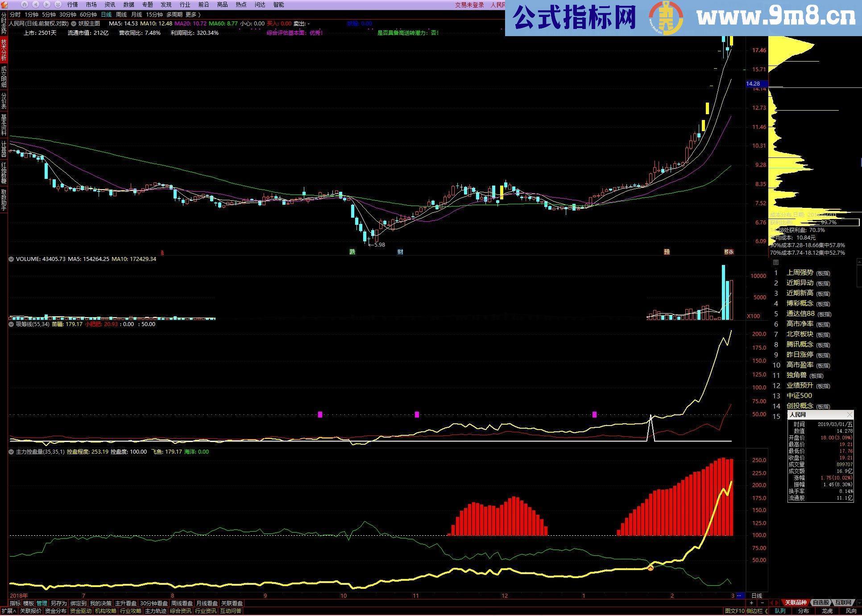Image resolution: width=862 pixels, height=616 pixels.
Task: Switch chart to 5分钟 period
Action: pos(49,15)
